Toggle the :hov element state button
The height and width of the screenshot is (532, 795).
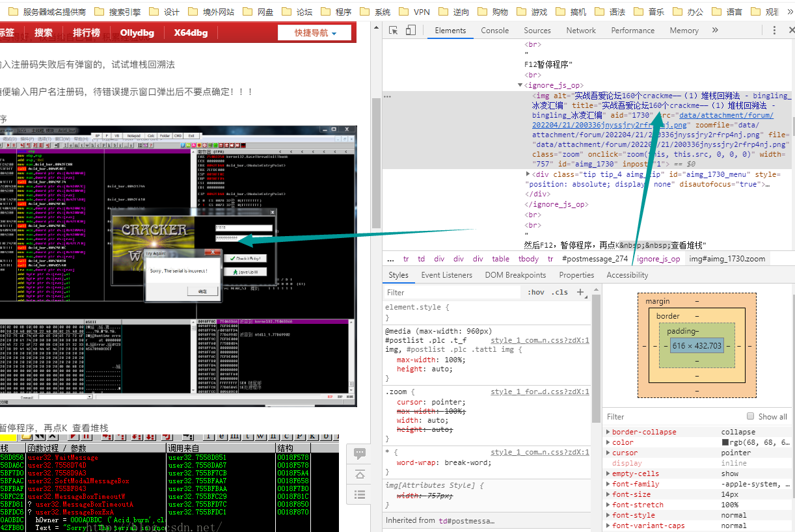(x=536, y=292)
